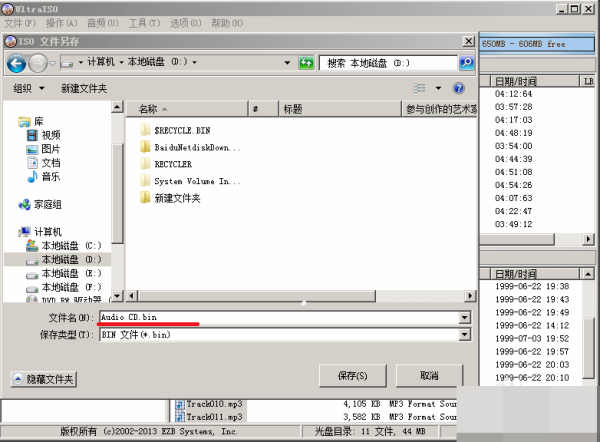600x442 pixels.
Task: Open UltraISO 选项(O) menu
Action: (x=185, y=23)
